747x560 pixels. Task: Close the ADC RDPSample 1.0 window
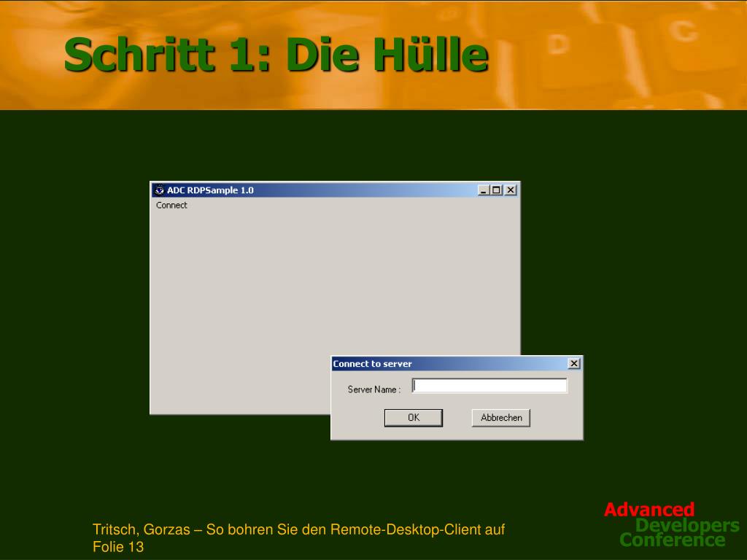coord(510,190)
